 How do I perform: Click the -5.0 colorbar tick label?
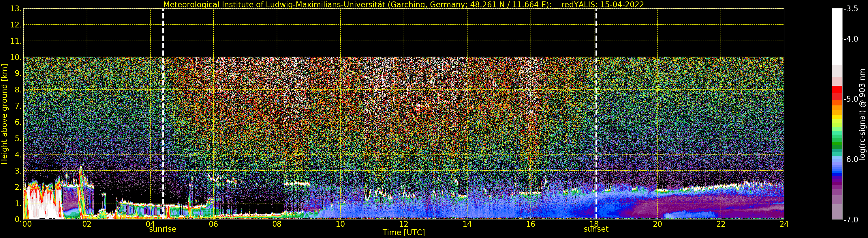click(x=851, y=99)
